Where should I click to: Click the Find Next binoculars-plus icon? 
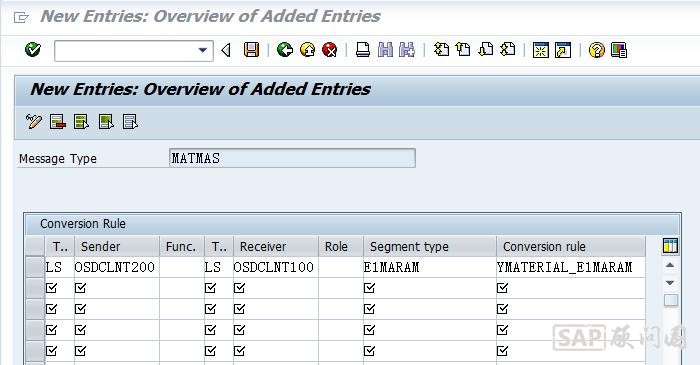pos(407,50)
